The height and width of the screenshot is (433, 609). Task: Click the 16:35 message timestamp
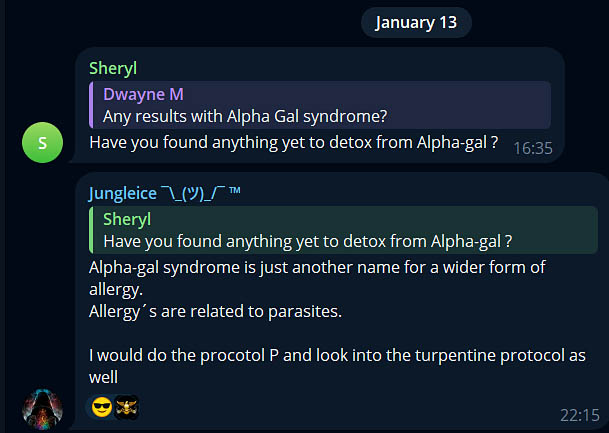(532, 147)
